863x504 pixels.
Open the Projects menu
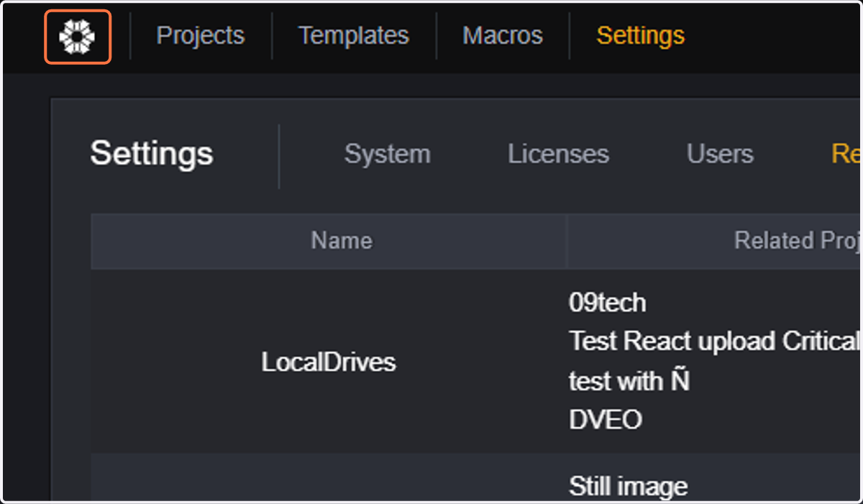pyautogui.click(x=200, y=35)
